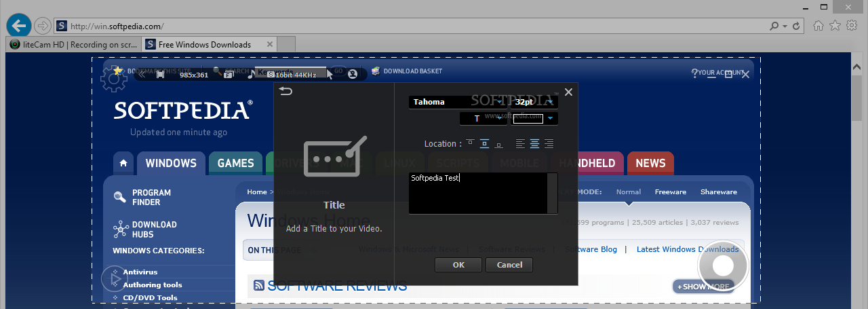Select Freeware display mode

[x=671, y=192]
